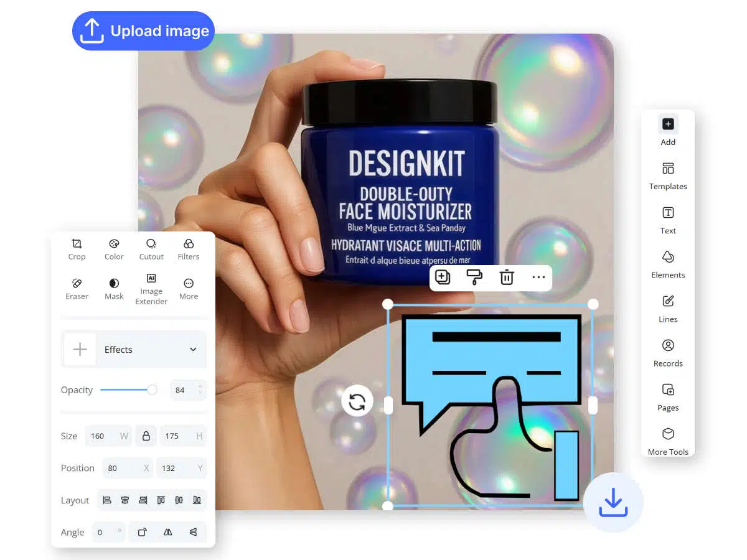Rotate the selected element
747x560 pixels.
coord(357,401)
